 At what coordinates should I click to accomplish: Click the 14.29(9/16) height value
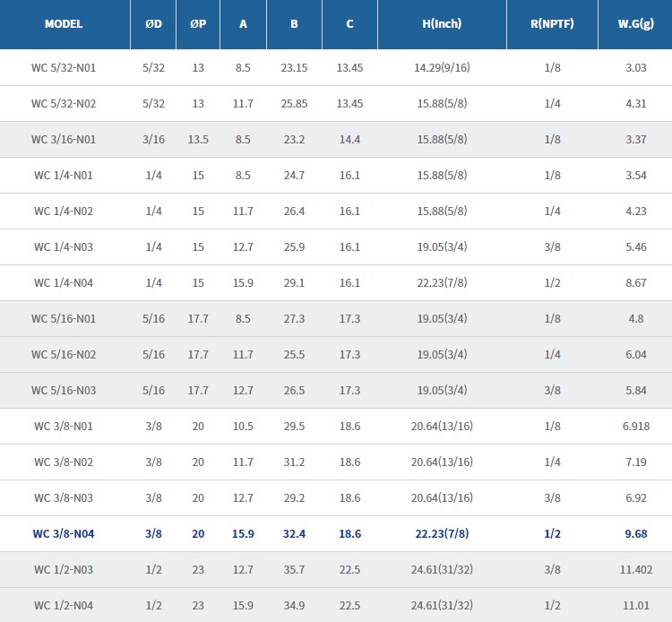(442, 67)
